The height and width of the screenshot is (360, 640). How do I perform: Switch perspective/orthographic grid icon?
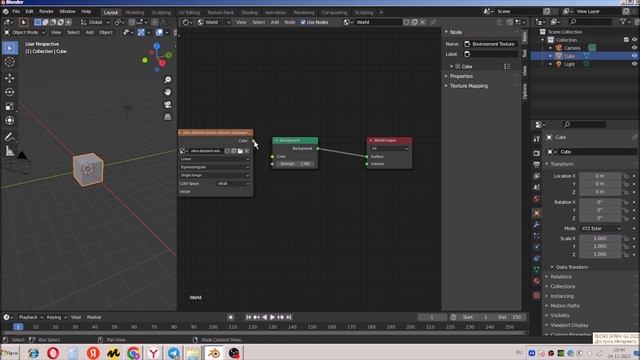tap(168, 117)
